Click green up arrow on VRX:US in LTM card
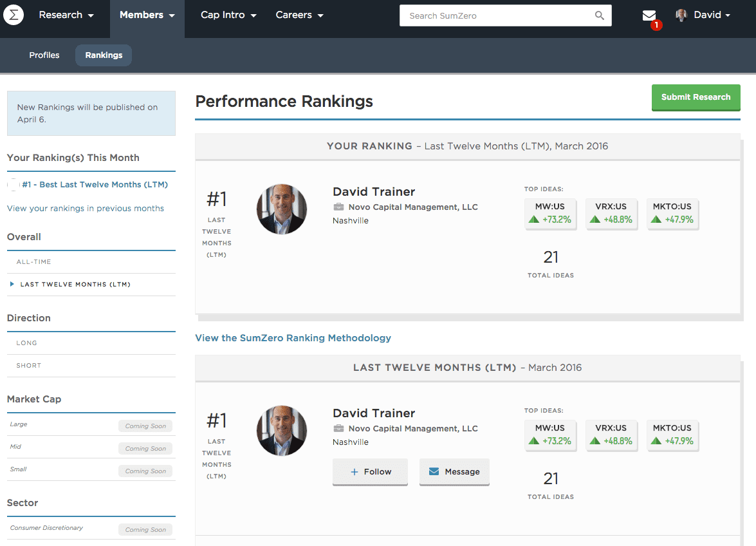Viewport: 756px width, 546px height. (595, 441)
